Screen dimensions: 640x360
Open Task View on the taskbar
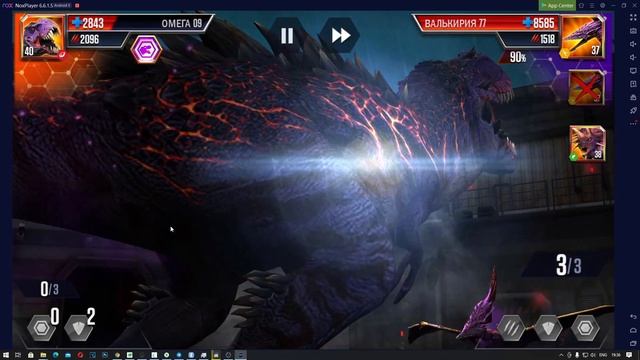click(18, 355)
